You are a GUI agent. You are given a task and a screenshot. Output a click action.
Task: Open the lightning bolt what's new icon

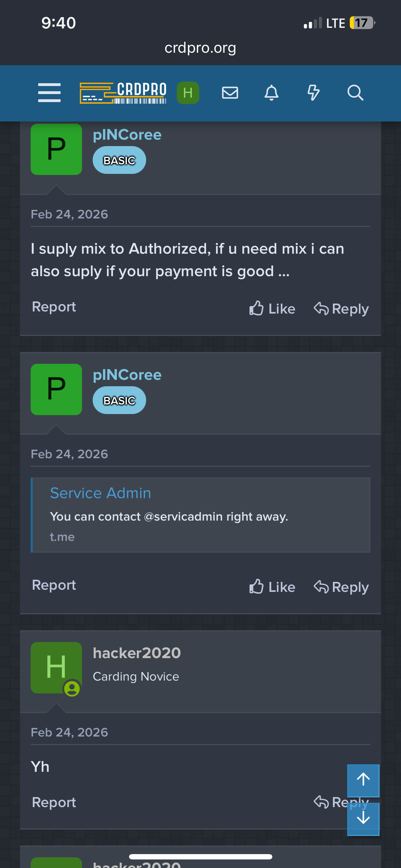click(313, 93)
